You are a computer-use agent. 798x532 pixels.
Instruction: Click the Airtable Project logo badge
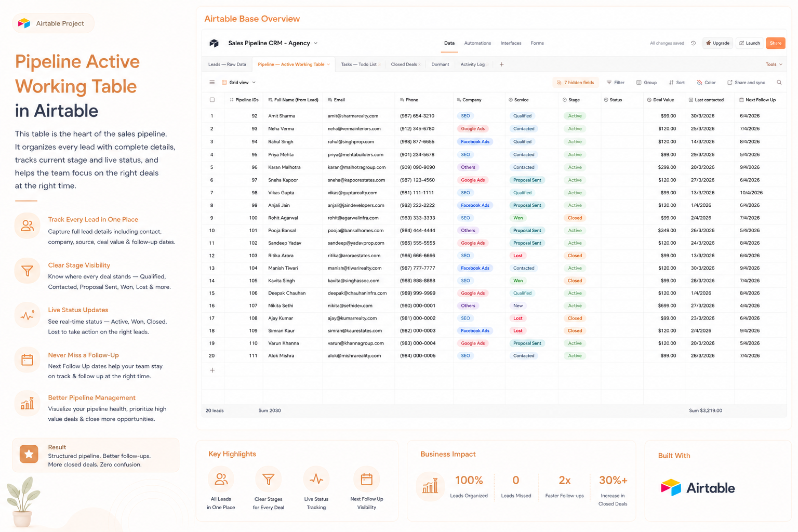(x=53, y=23)
